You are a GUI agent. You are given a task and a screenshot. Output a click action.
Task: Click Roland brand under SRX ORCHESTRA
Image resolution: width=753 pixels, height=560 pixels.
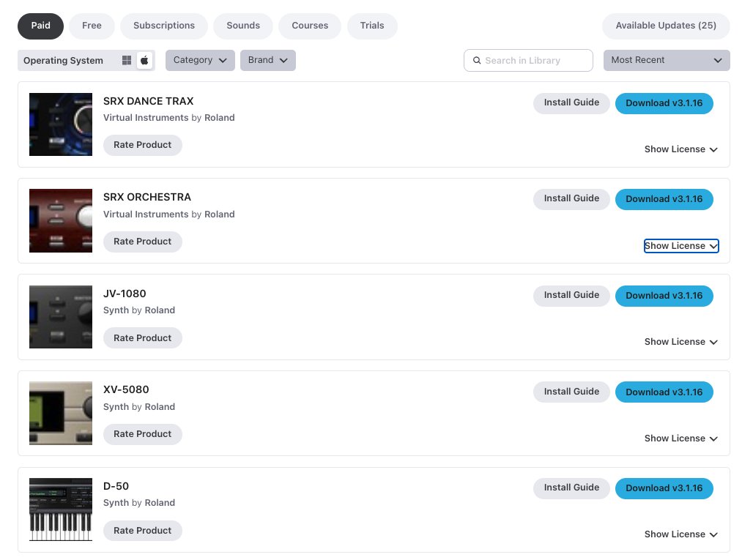[220, 214]
